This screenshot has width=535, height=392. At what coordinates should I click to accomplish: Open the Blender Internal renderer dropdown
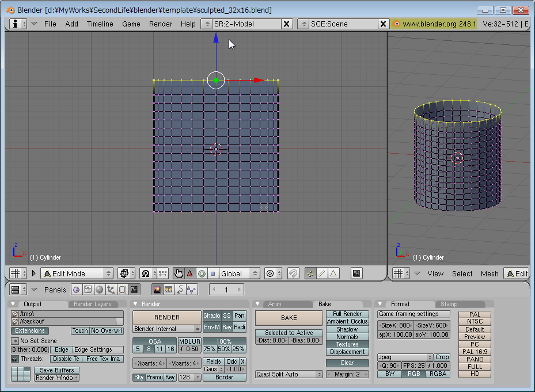(166, 329)
